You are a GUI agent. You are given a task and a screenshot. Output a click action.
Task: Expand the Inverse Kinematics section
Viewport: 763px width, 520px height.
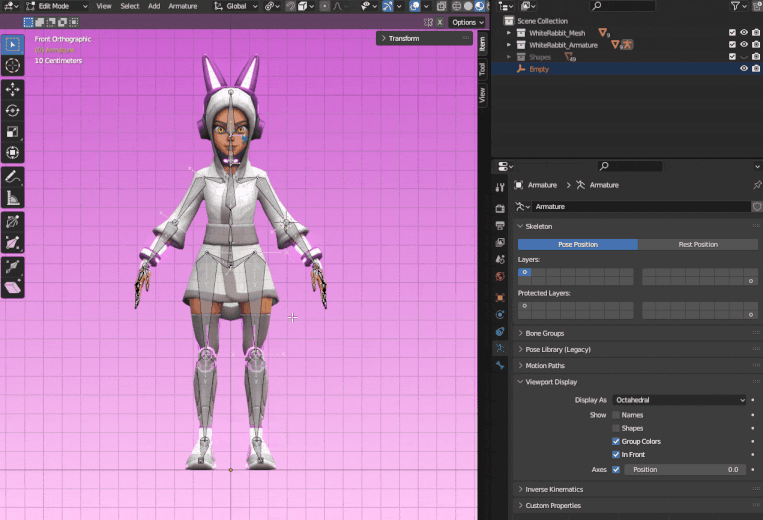(x=554, y=489)
